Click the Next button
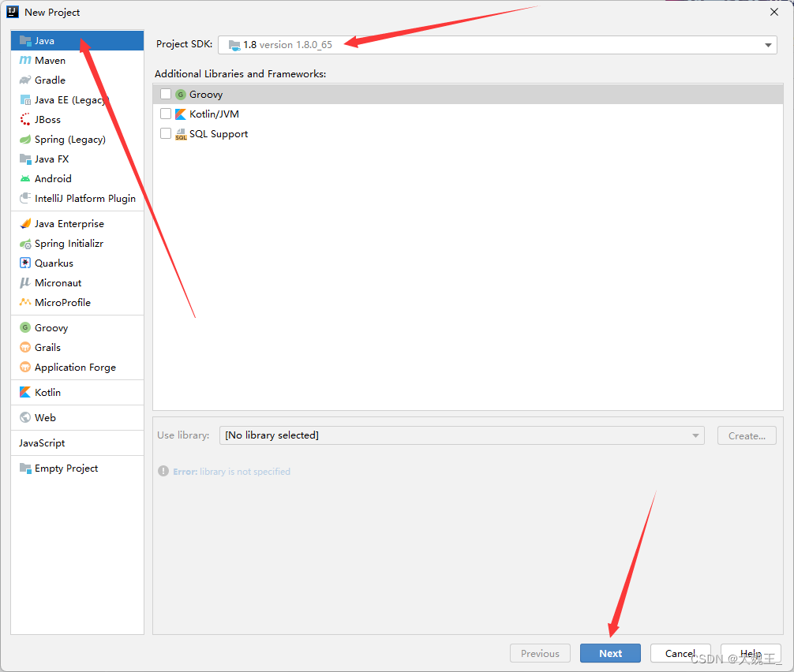This screenshot has height=672, width=794. (610, 653)
